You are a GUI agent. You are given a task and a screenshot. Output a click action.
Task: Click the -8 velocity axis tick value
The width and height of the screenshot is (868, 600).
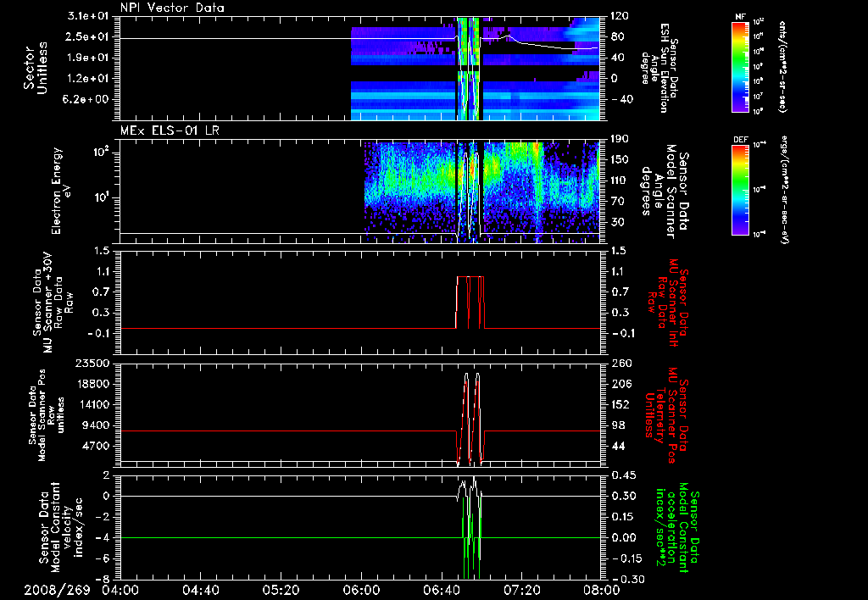pyautogui.click(x=103, y=579)
